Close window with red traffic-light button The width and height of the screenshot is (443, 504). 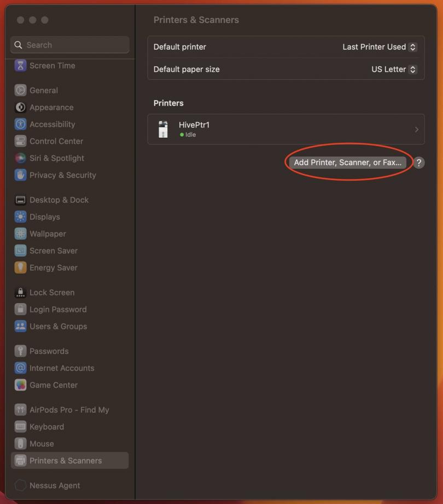point(21,20)
